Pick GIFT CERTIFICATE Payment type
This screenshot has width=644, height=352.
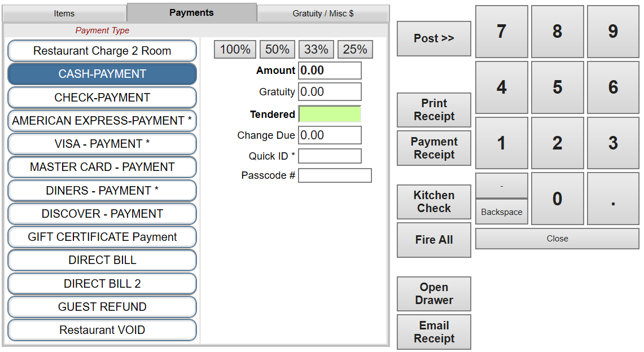[x=102, y=237]
